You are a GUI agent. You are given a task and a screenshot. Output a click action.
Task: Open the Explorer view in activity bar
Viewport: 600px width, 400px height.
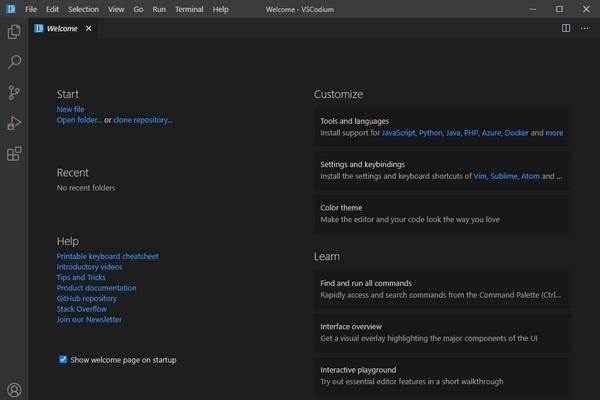pyautogui.click(x=14, y=31)
